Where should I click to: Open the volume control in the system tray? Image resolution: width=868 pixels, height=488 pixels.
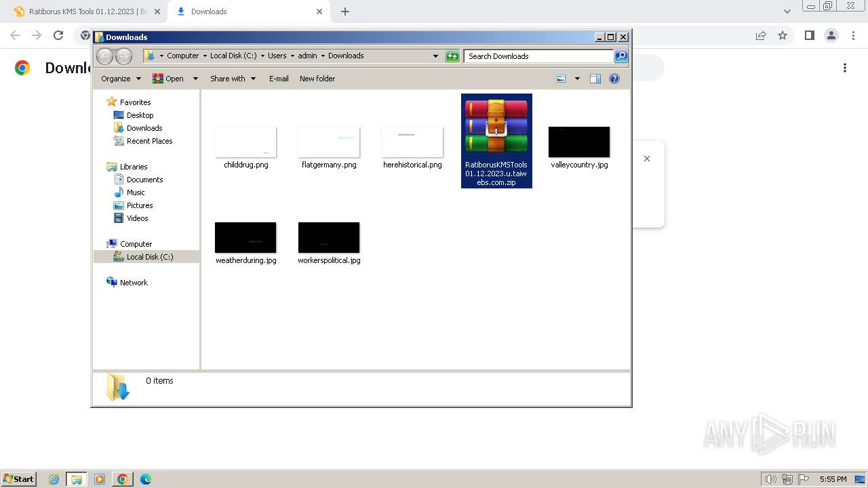(x=771, y=479)
